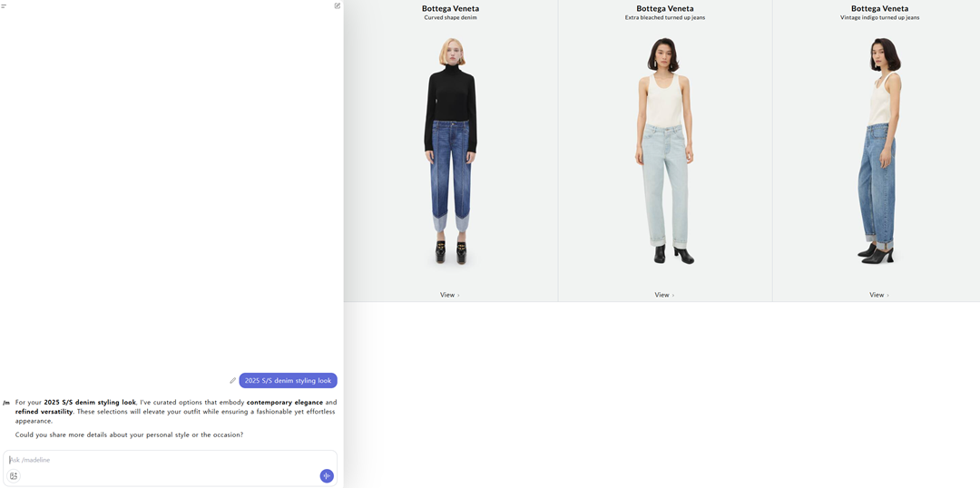Image resolution: width=980 pixels, height=488 pixels.
Task: Click the question about personal style
Action: (130, 434)
